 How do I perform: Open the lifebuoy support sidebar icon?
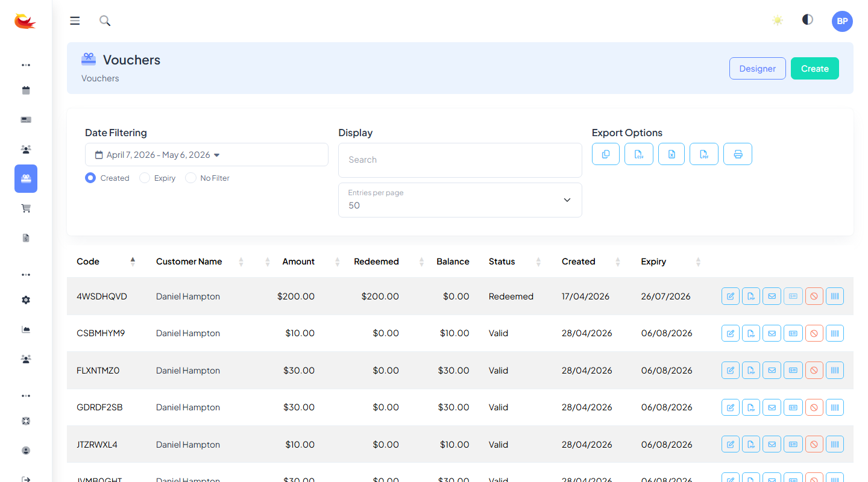tap(26, 421)
